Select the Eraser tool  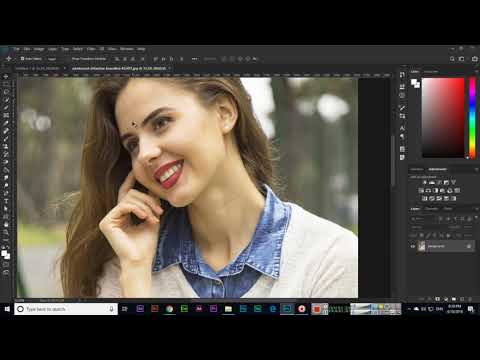coord(6,162)
